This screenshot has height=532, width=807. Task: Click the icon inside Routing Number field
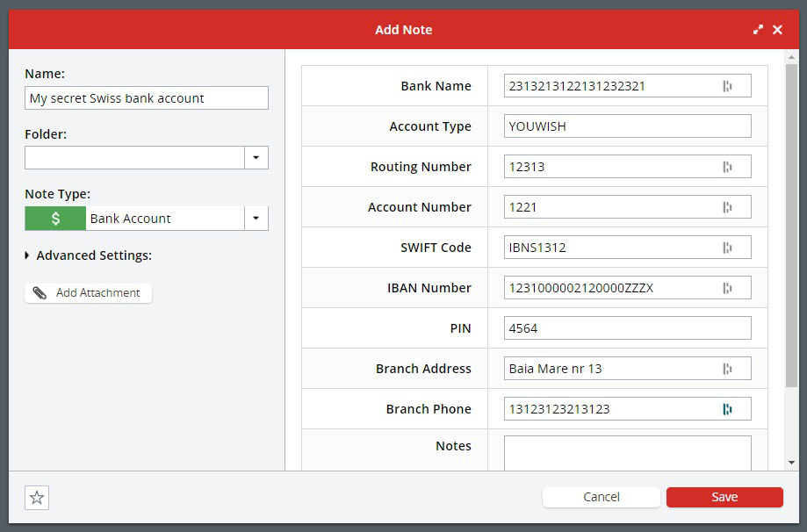(727, 167)
